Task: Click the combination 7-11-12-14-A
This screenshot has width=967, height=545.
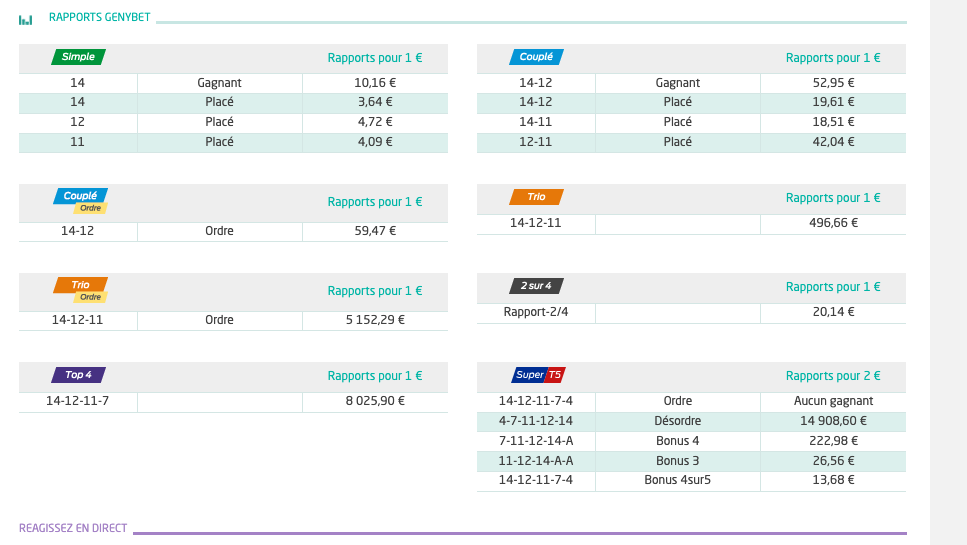Action: (x=536, y=440)
